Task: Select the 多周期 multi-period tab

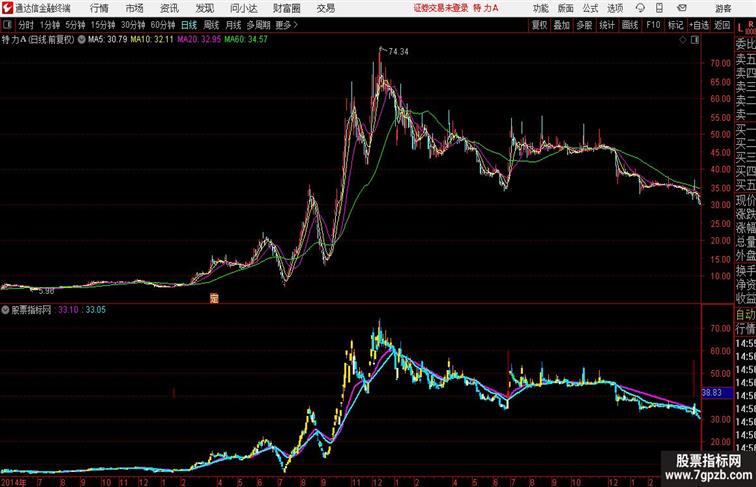Action: 258,25
